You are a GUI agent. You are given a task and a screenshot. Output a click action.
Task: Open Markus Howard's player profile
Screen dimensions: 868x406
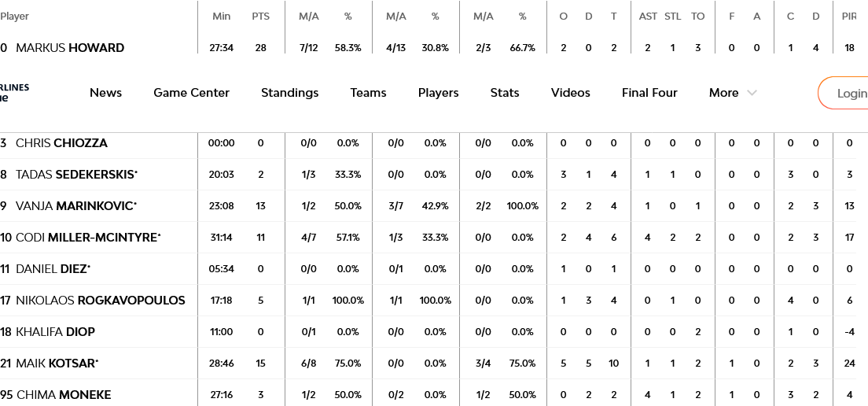pyautogui.click(x=70, y=48)
